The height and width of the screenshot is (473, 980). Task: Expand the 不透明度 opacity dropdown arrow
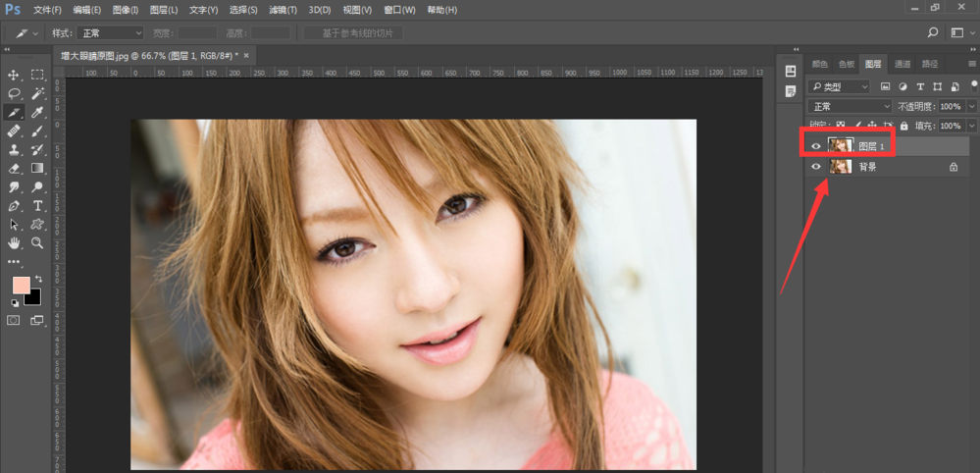[x=971, y=106]
